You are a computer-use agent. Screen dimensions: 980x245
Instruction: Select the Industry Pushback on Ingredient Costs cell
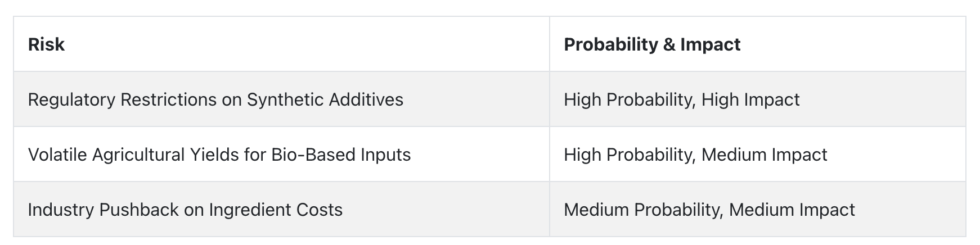tap(281, 209)
